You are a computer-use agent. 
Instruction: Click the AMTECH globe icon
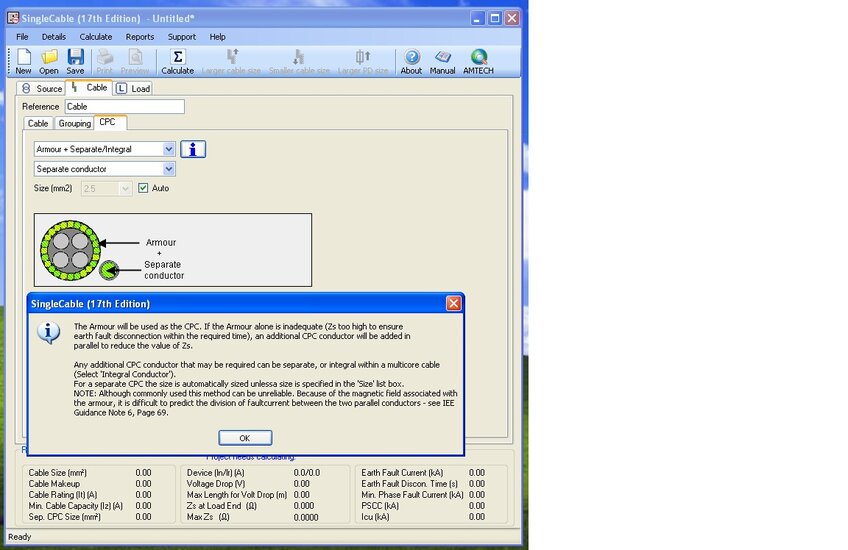coord(479,61)
